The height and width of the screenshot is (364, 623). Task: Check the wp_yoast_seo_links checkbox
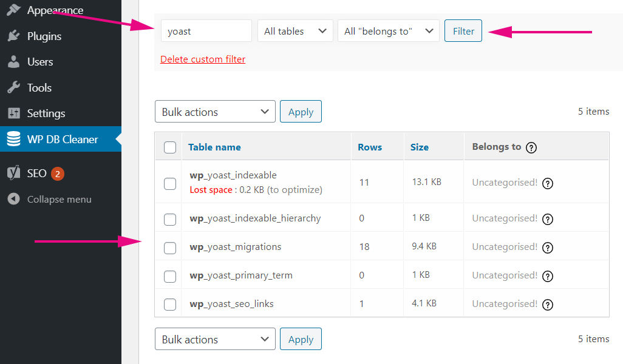point(170,305)
